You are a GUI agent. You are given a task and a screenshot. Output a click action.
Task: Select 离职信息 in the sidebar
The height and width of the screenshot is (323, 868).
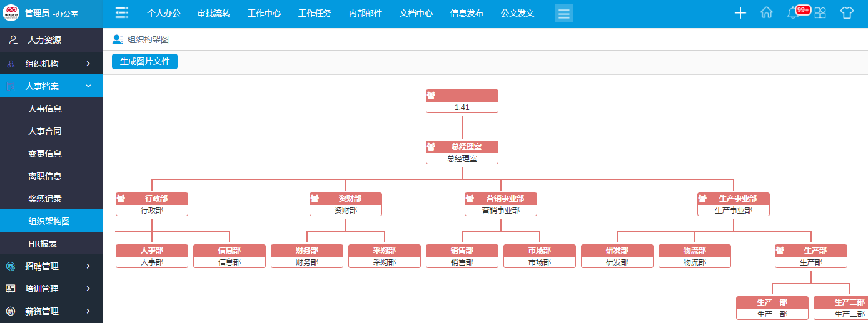point(45,176)
